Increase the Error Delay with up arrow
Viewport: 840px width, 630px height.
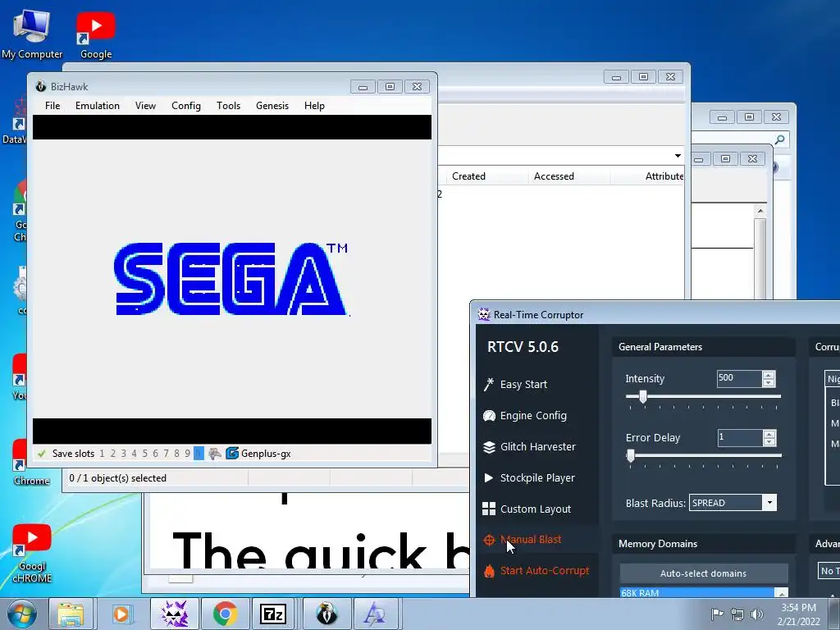tap(769, 434)
